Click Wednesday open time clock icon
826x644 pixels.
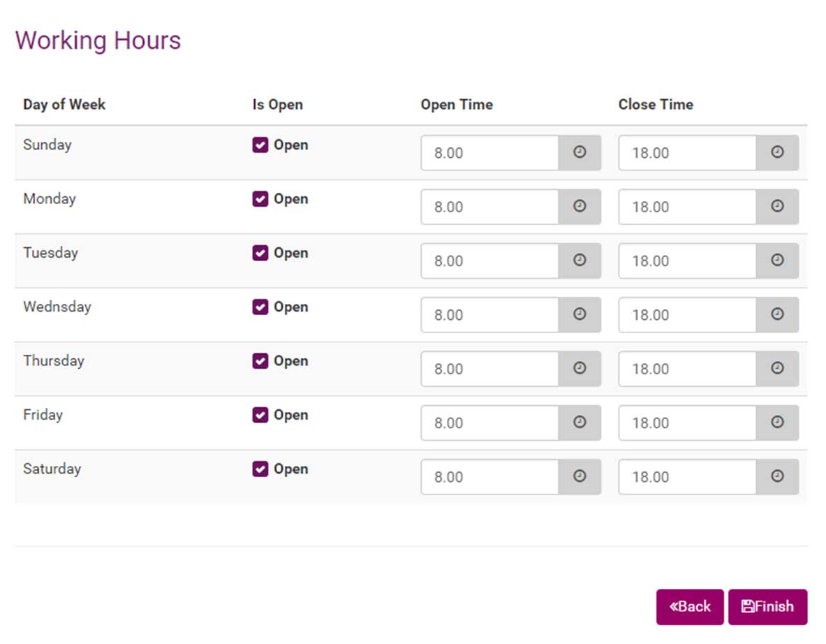pos(580,314)
